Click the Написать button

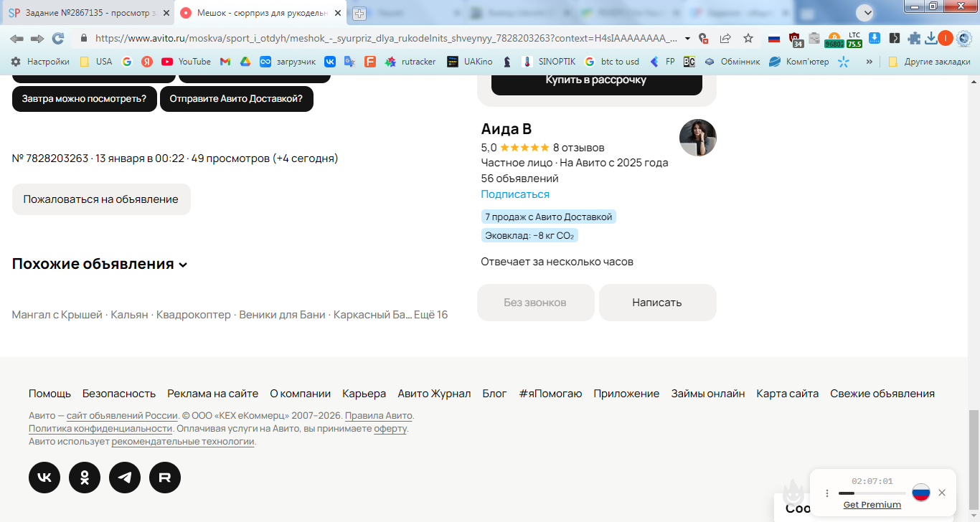click(x=657, y=303)
